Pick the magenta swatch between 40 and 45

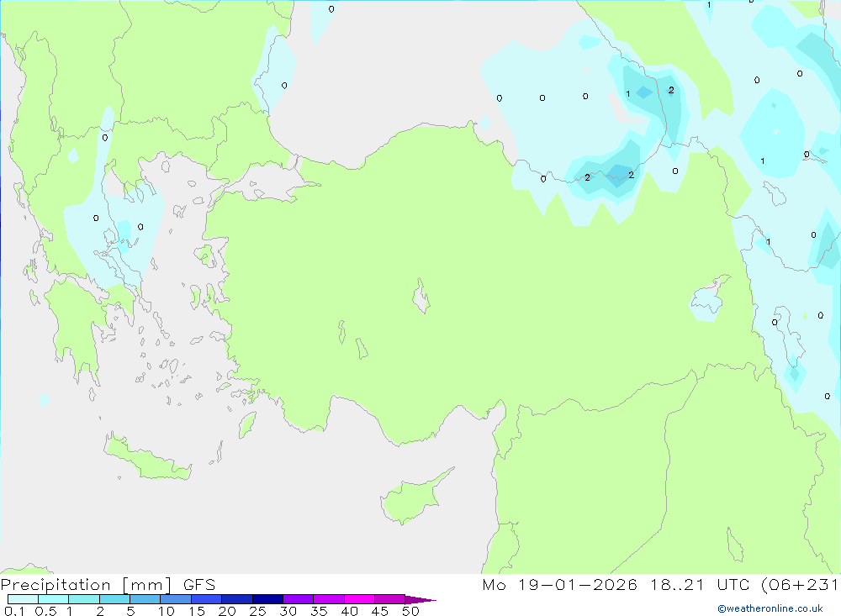tap(359, 599)
